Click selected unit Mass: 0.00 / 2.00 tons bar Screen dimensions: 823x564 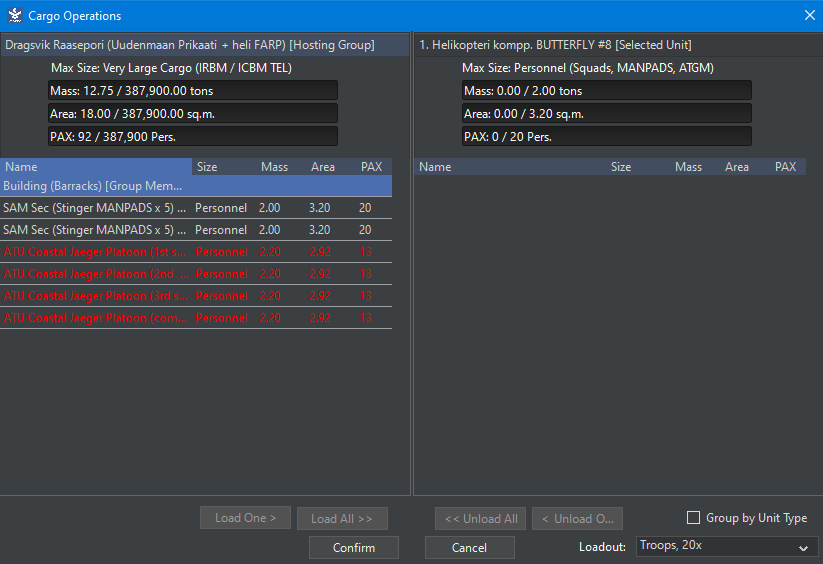click(607, 90)
